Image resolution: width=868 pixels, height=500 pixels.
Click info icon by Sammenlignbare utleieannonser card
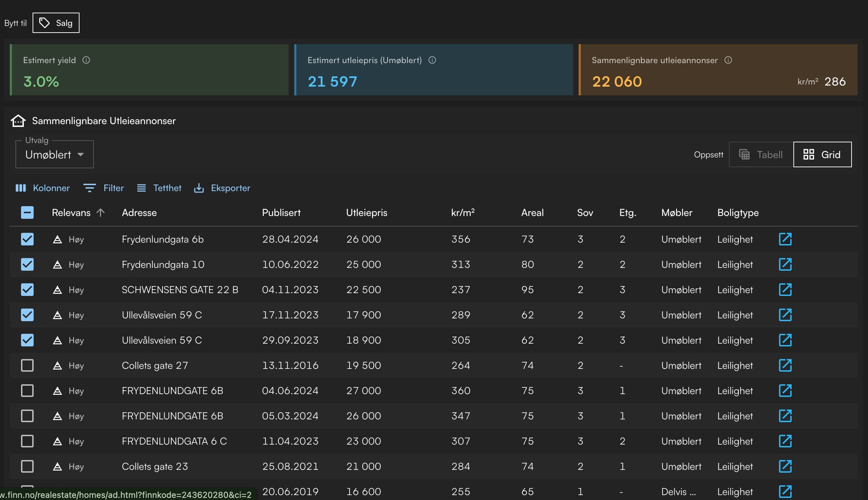coord(728,60)
